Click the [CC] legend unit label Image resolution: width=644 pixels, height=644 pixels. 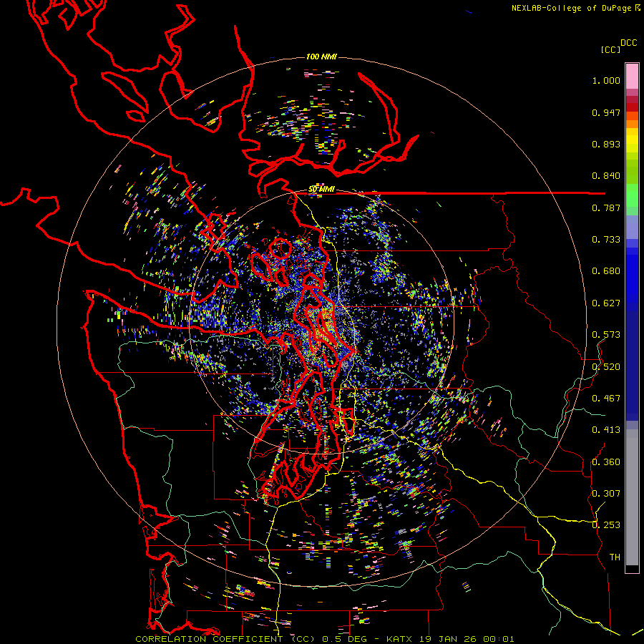click(x=610, y=49)
